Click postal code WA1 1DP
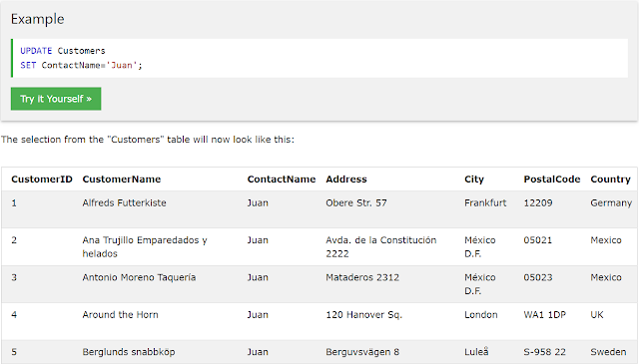This screenshot has width=639, height=364. pos(545,315)
